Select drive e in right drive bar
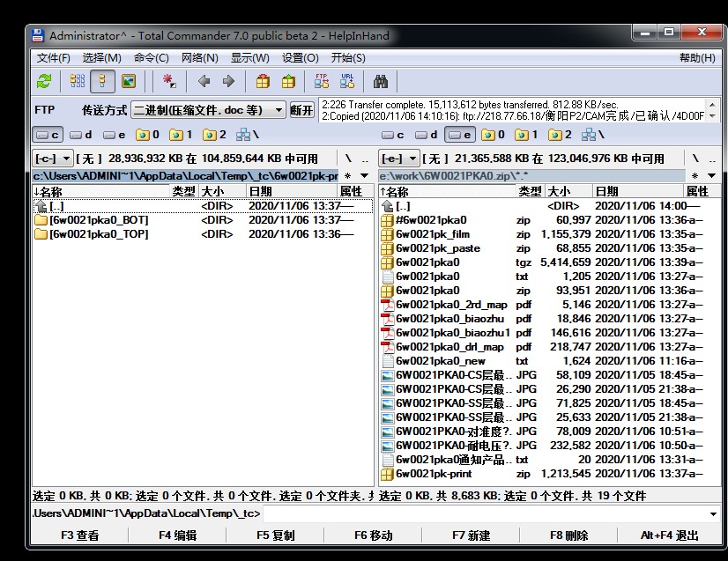This screenshot has height=561, width=728. (460, 135)
